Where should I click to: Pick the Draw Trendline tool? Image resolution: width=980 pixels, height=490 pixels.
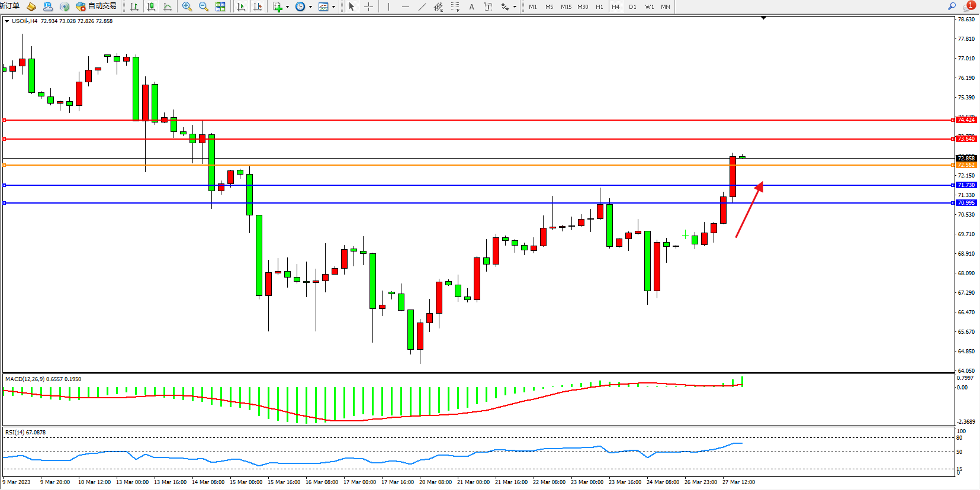click(422, 7)
